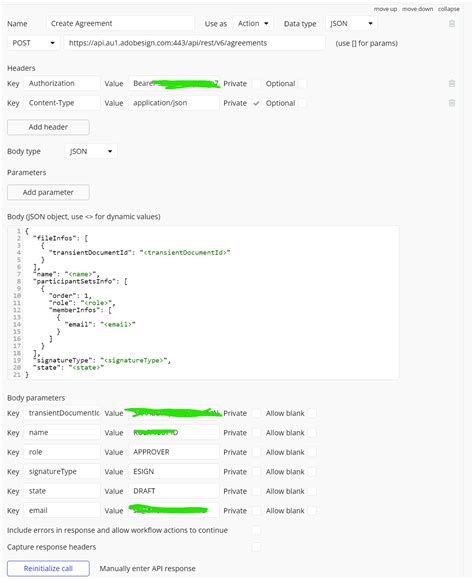Remove the Content-Type header row
Viewport: 474px width, 580px height.
coord(452,103)
